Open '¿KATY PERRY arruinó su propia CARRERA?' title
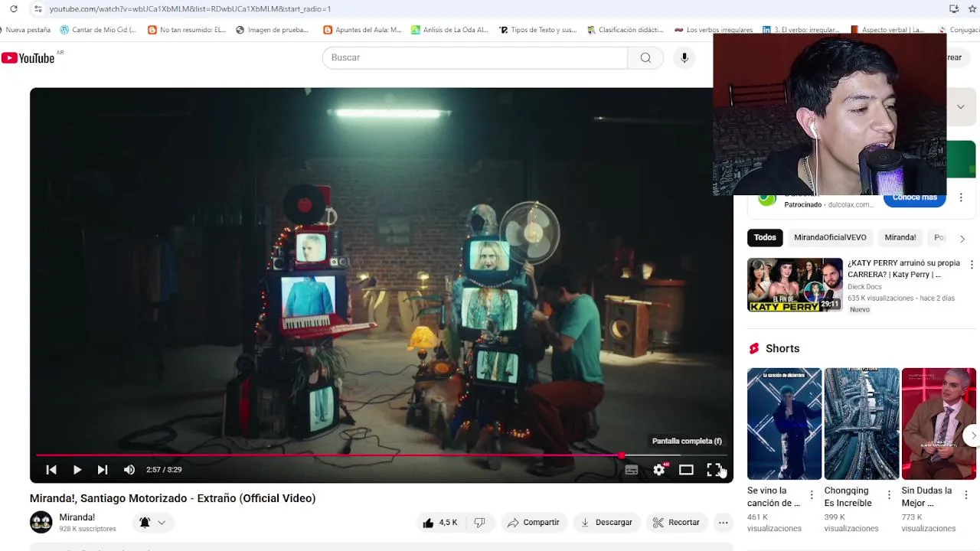 pyautogui.click(x=903, y=269)
